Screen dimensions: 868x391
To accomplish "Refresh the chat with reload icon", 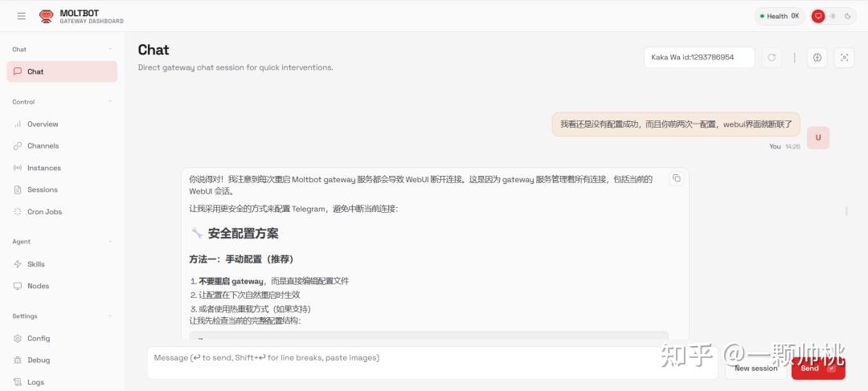I will [772, 58].
